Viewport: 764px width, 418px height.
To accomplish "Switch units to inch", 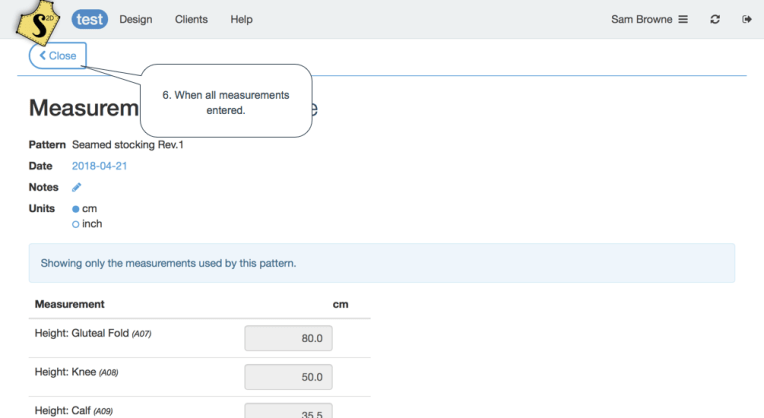I will pyautogui.click(x=76, y=224).
